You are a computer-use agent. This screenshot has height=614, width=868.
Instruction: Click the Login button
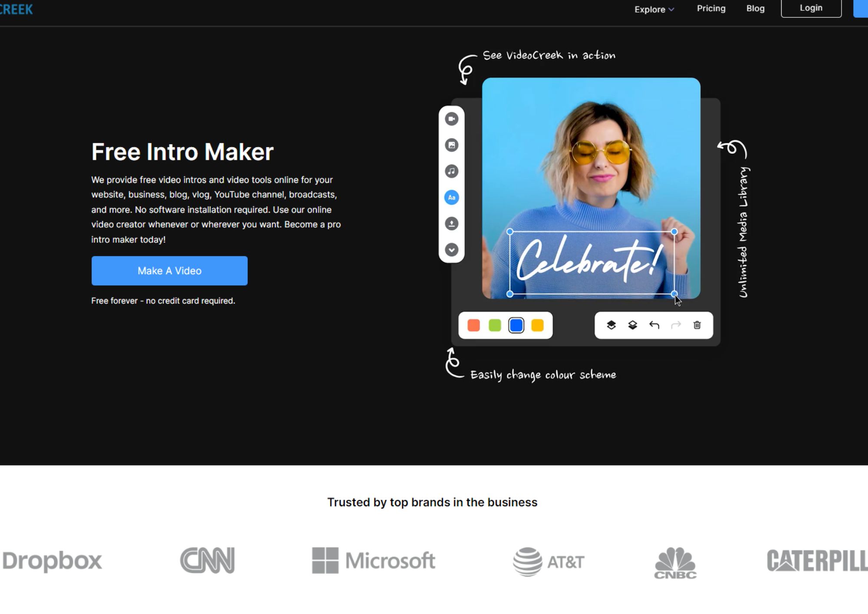(x=811, y=8)
